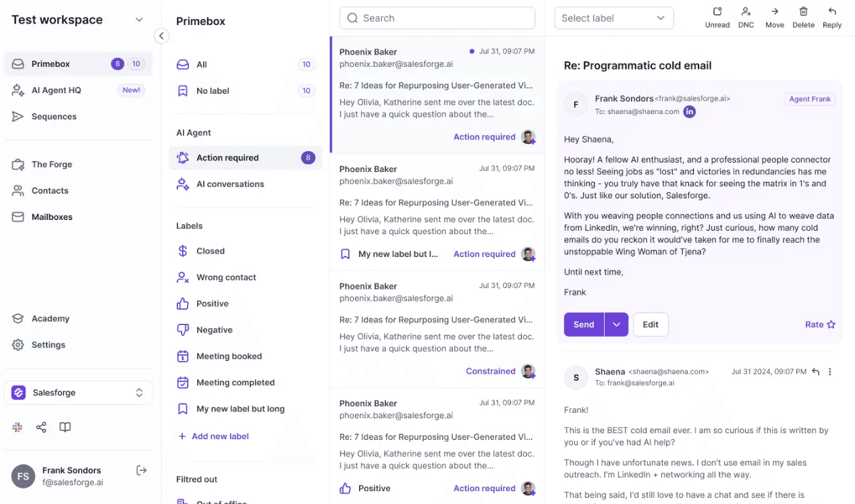Delete the open email thread
The height and width of the screenshot is (504, 855).
coord(803,18)
